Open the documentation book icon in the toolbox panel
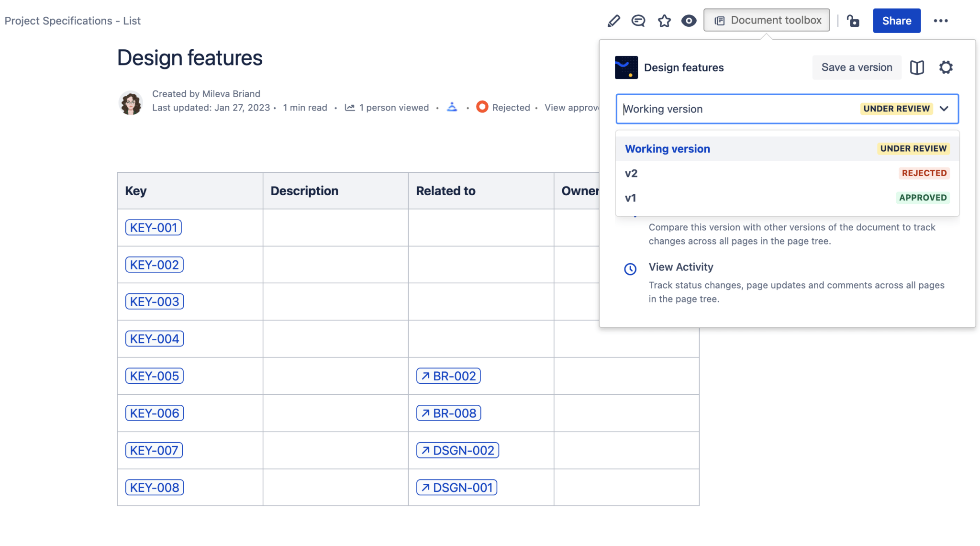This screenshot has height=546, width=980. click(x=917, y=67)
